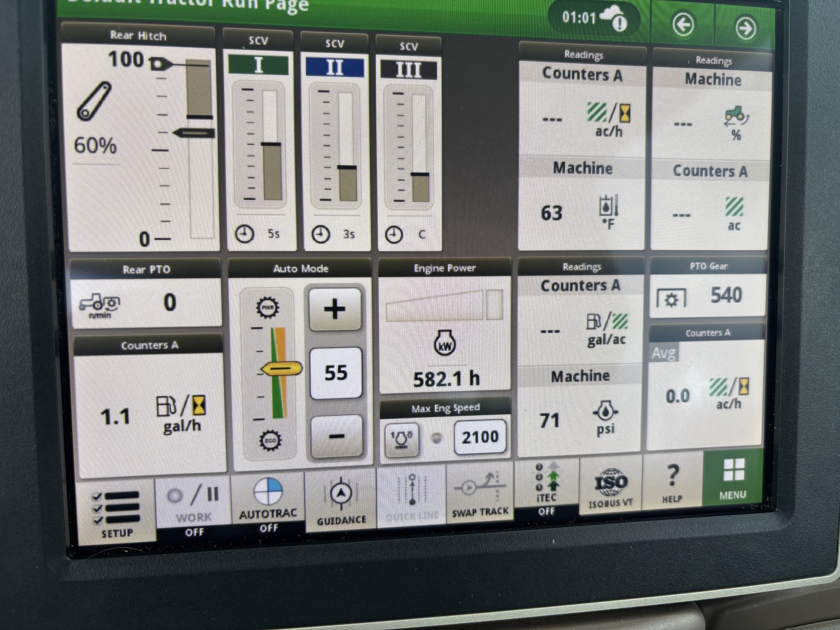The width and height of the screenshot is (840, 630).
Task: Adjust the SCV II flow level bar
Action: click(347, 147)
